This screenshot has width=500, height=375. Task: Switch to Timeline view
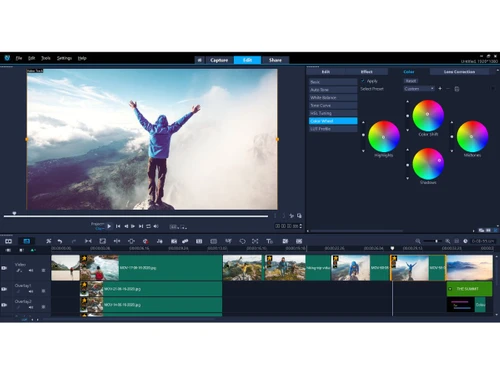pos(27,241)
